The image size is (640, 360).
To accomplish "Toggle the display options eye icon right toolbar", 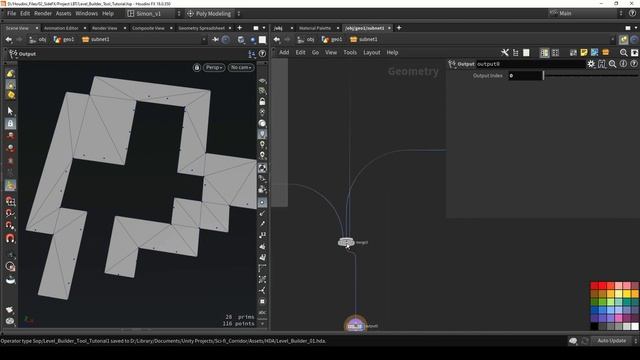I will (x=262, y=81).
